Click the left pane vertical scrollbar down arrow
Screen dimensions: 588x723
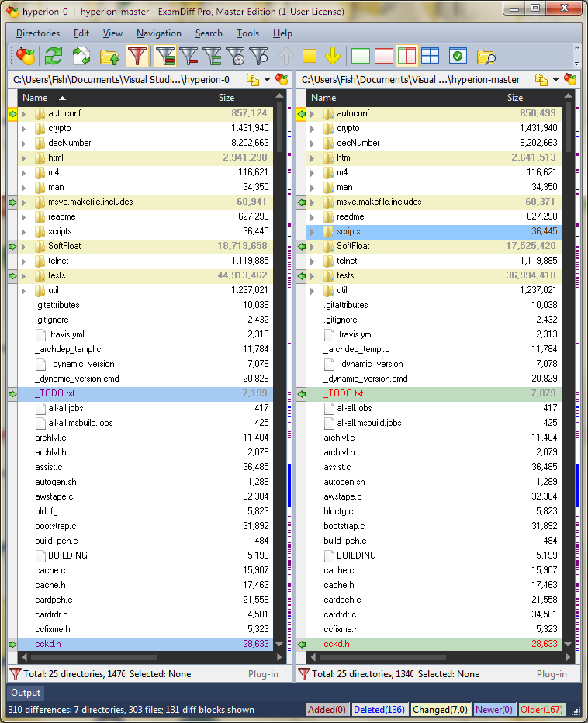click(279, 644)
